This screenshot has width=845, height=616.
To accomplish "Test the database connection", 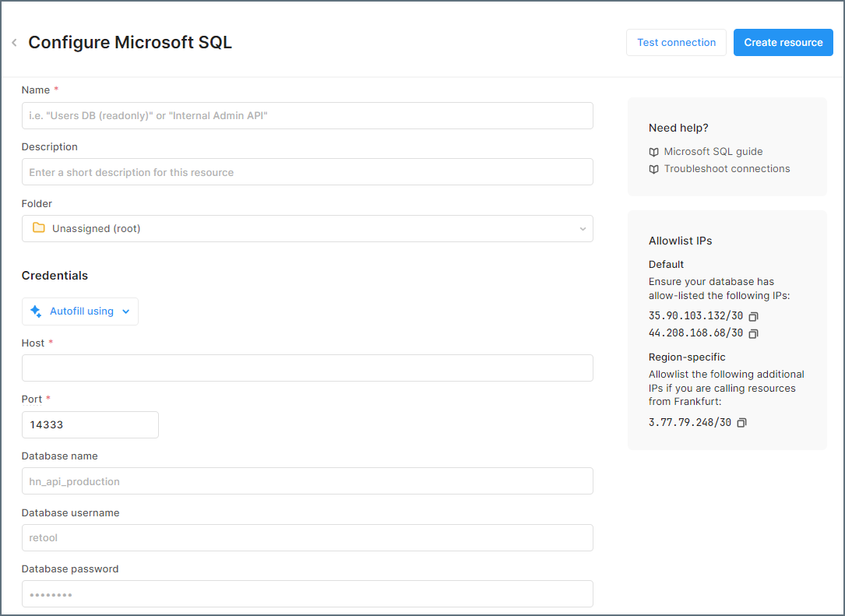I will coord(675,42).
